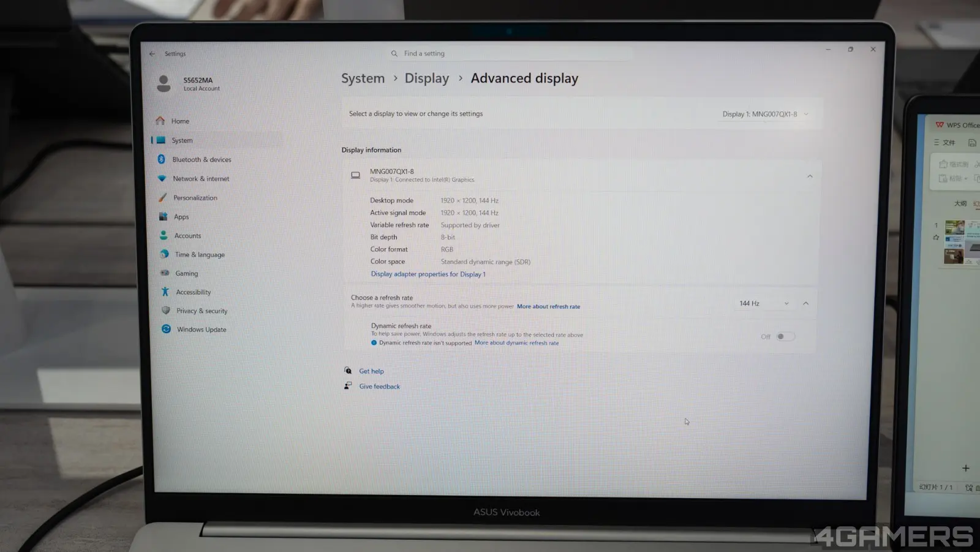Open the More about refresh rate link
This screenshot has height=552, width=980.
tap(548, 307)
